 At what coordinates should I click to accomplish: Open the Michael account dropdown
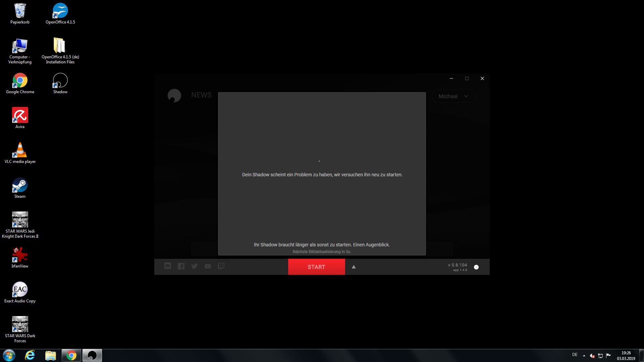(x=453, y=96)
